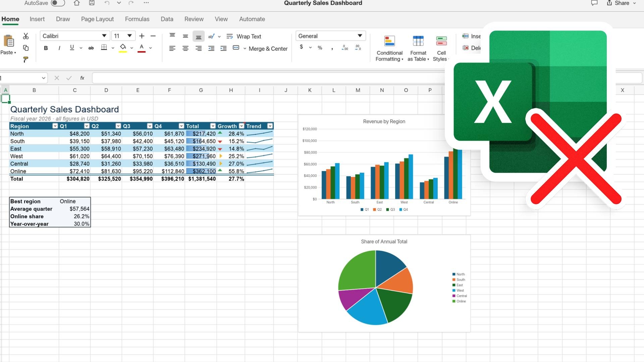
Task: Switch to the Insert tab
Action: click(37, 19)
